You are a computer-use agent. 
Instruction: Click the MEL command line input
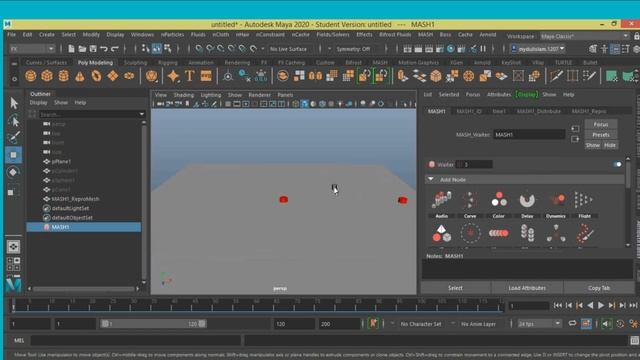(x=136, y=340)
